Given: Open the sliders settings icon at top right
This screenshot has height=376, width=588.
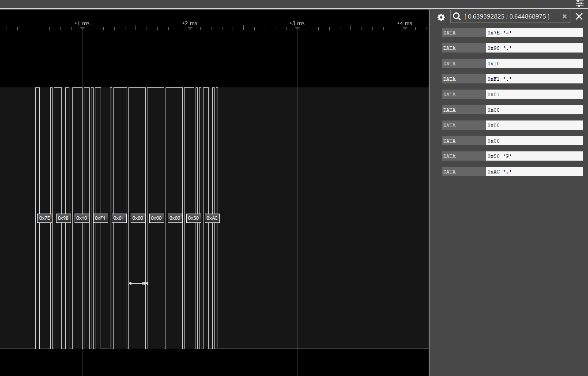Looking at the screenshot, I should pyautogui.click(x=580, y=4).
